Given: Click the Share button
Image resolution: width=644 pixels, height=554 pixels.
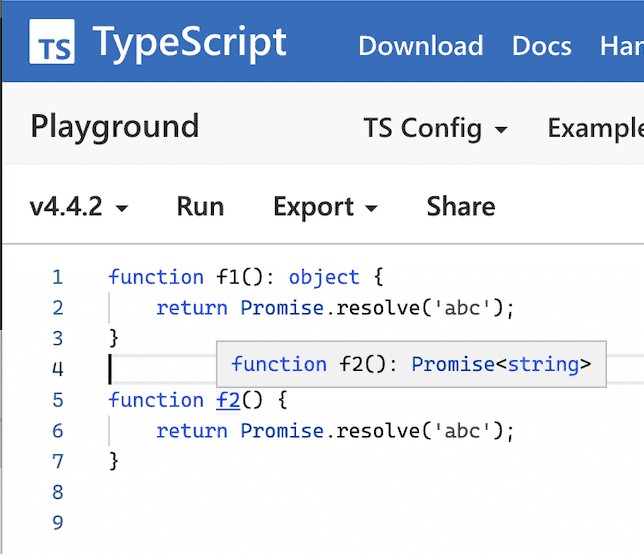Looking at the screenshot, I should [x=460, y=207].
